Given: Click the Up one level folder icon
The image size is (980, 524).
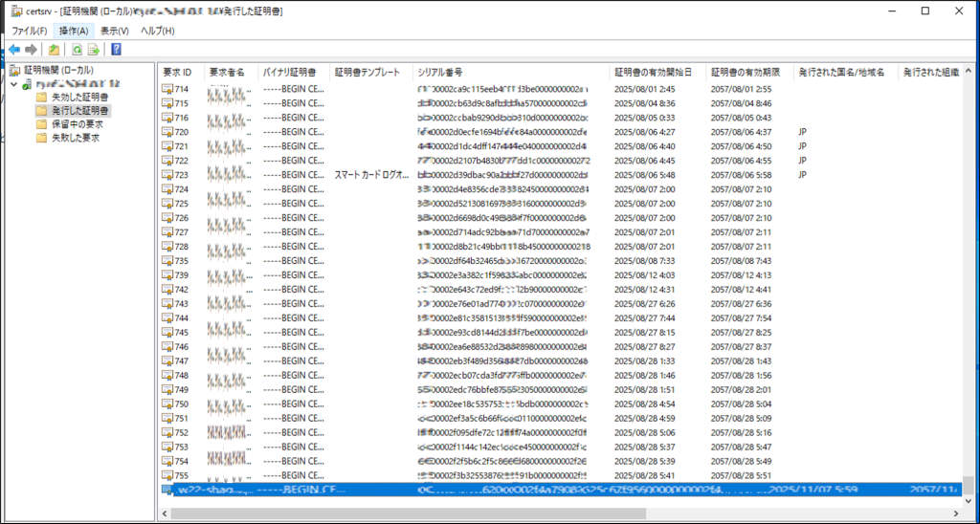Looking at the screenshot, I should click(x=55, y=49).
